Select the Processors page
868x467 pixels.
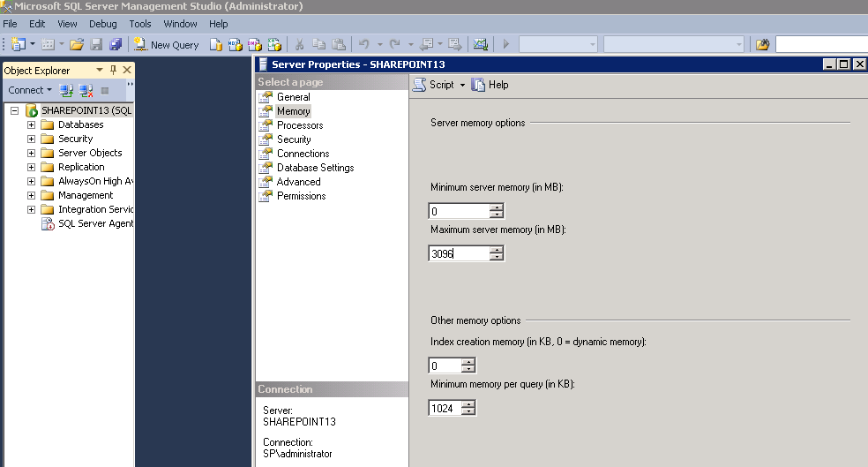coord(300,125)
